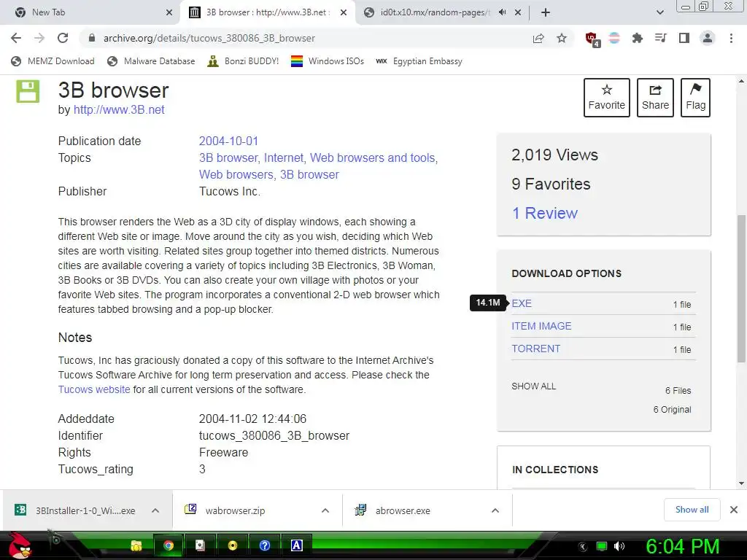Open the http://www.3B.net author link
The width and height of the screenshot is (747, 560).
point(119,109)
